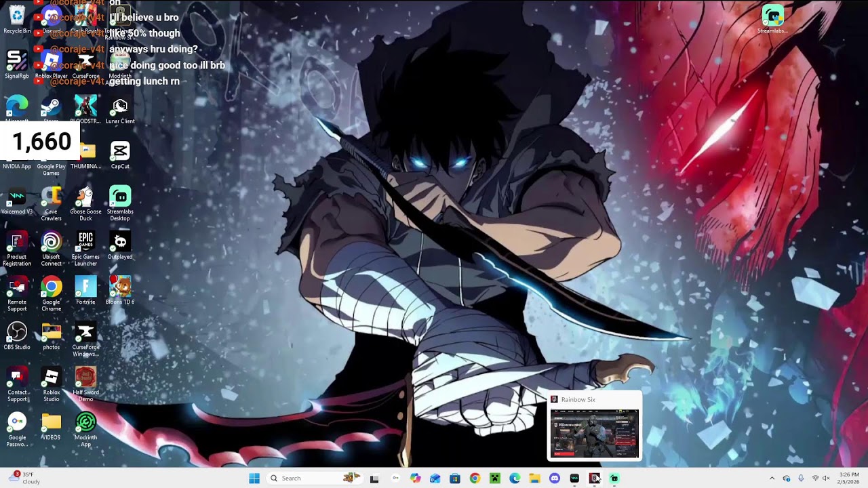This screenshot has width=868, height=488.
Task: Open the photos folder on desktop
Action: coord(52,336)
